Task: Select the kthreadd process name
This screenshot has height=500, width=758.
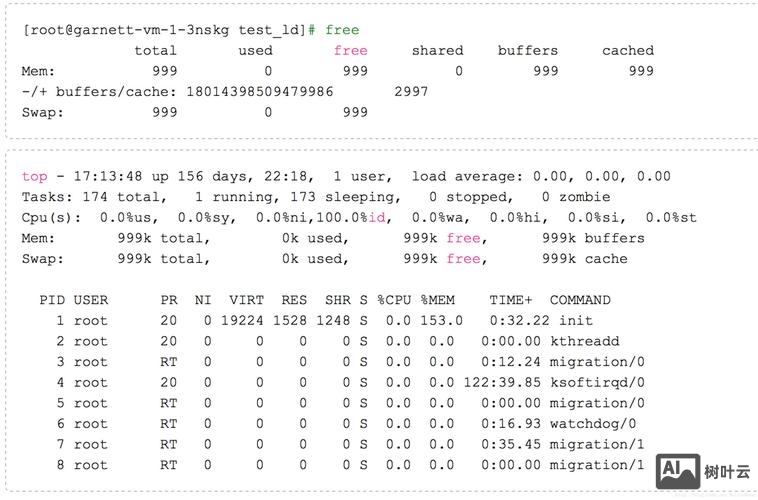Action: pyautogui.click(x=589, y=341)
